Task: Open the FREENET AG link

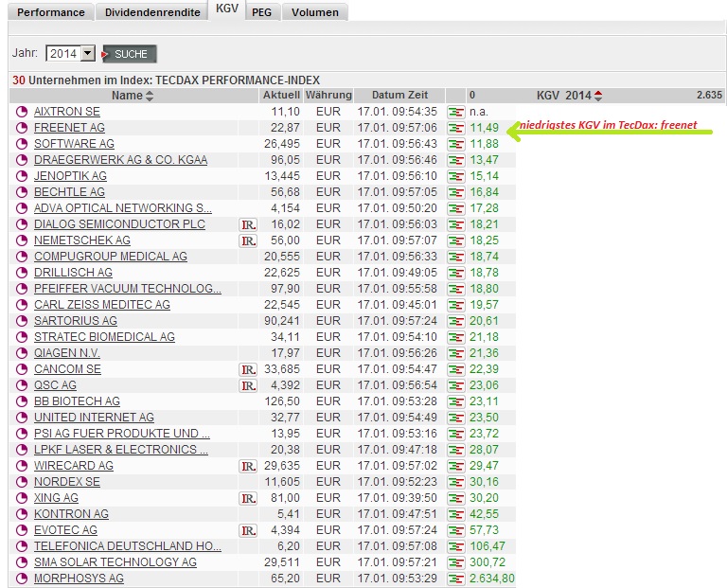Action: pyautogui.click(x=69, y=128)
